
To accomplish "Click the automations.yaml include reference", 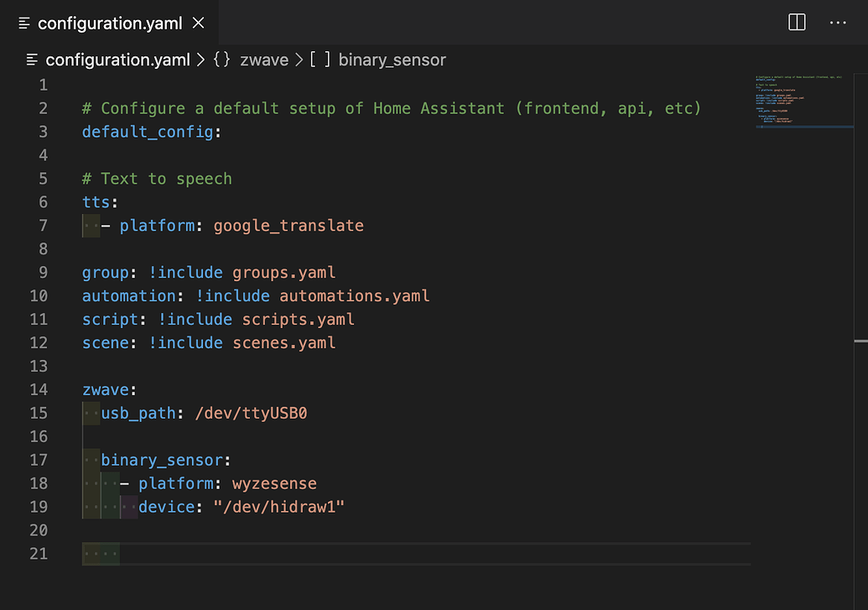I will (x=355, y=295).
